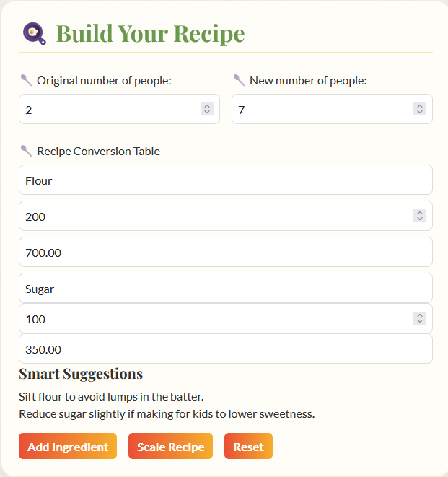Reset the recipe form
Viewport: 448px width, 477px height.
(x=248, y=446)
